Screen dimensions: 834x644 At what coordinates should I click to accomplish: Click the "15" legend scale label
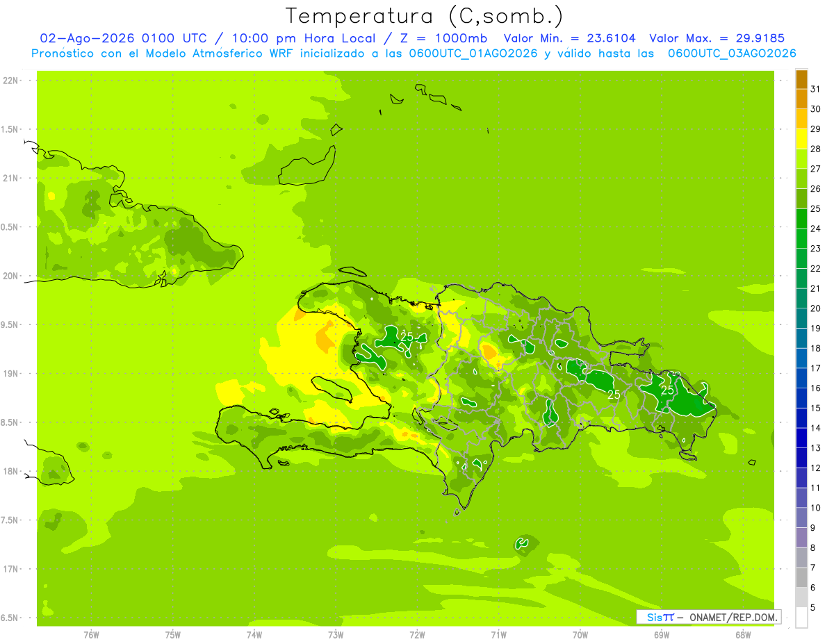coord(816,408)
